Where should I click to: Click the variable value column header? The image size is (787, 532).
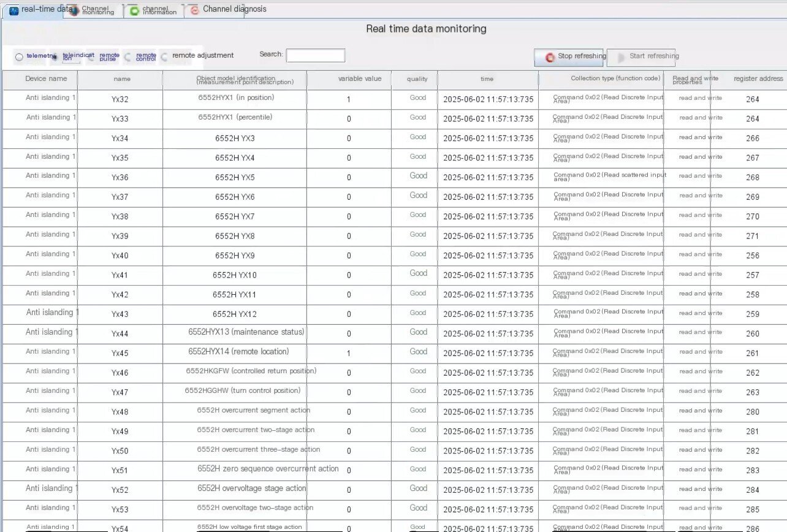point(349,80)
